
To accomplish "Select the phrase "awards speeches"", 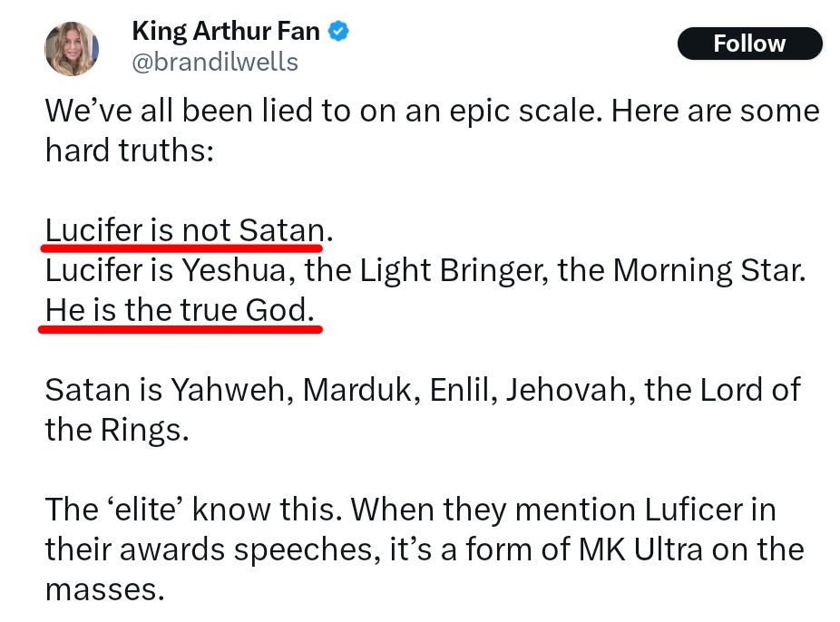I will (250, 550).
